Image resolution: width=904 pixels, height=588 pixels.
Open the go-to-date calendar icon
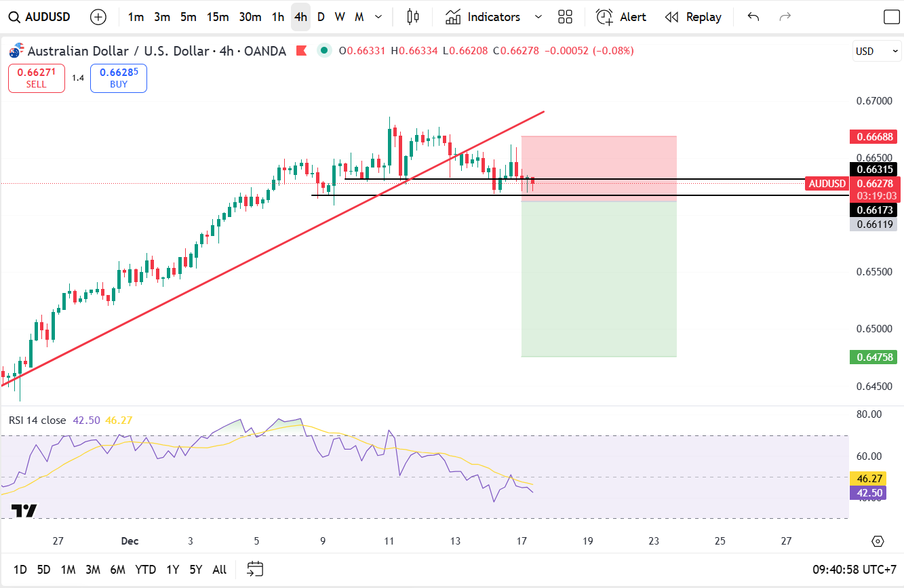coord(255,569)
